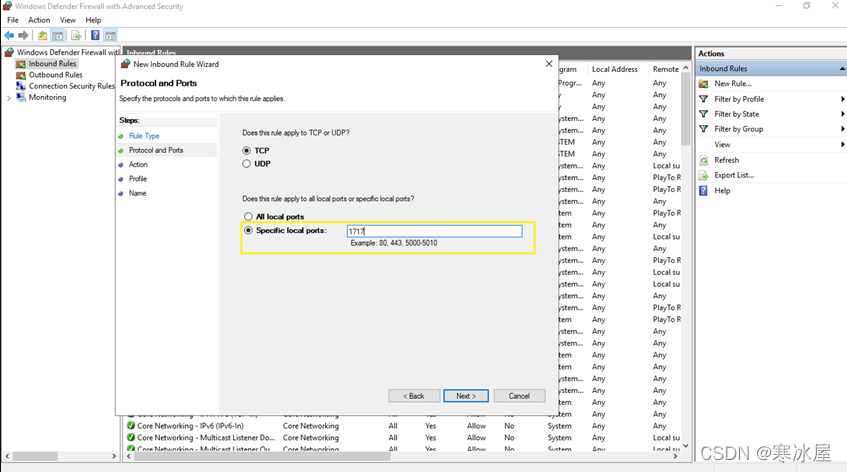Viewport: 847px width, 472px height.
Task: Click the specific local ports text field
Action: 434,231
